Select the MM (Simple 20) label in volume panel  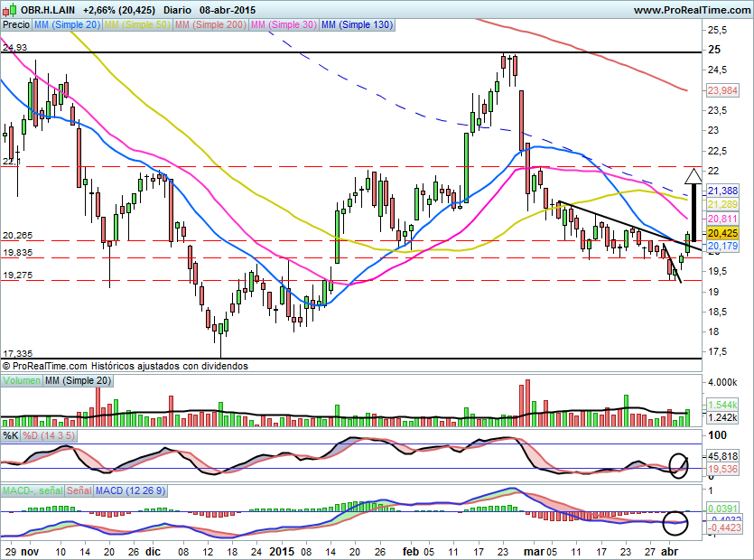click(79, 381)
